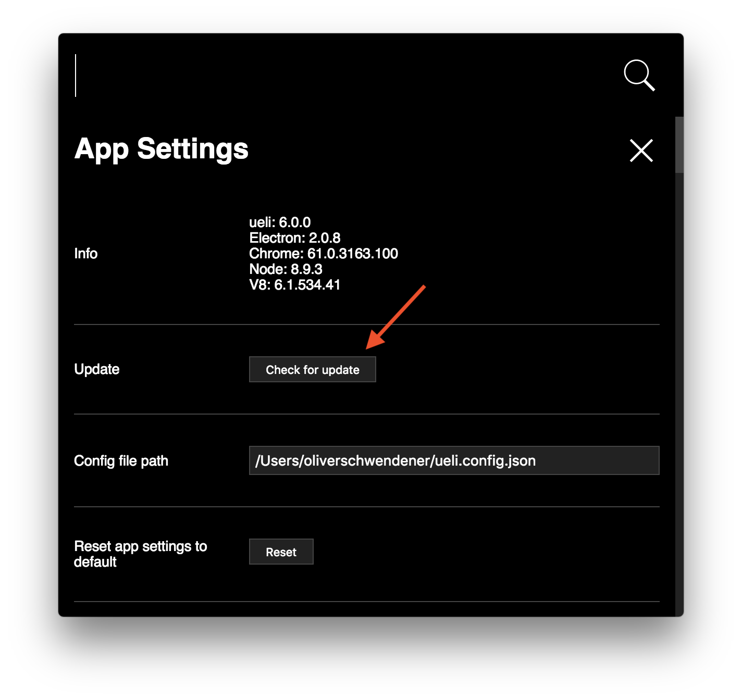Click the Chrome: 61.0.3163.100 text

coord(324,254)
